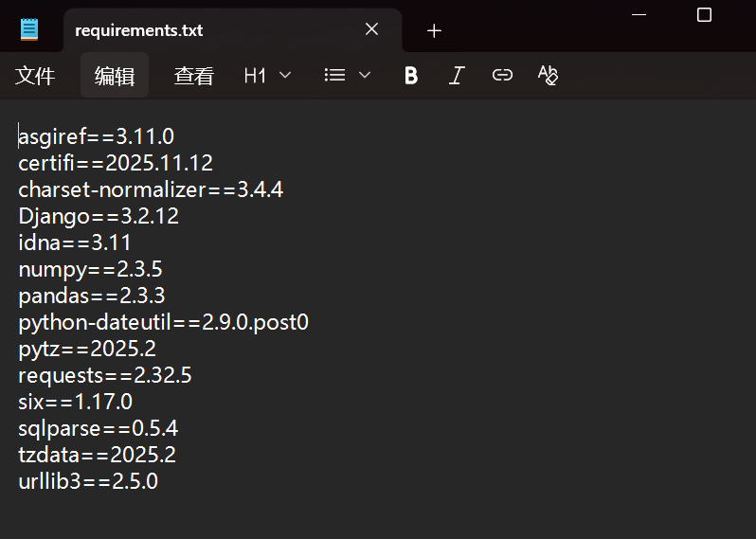Select the requirements.txt tab
756x539 pixels.
point(232,30)
